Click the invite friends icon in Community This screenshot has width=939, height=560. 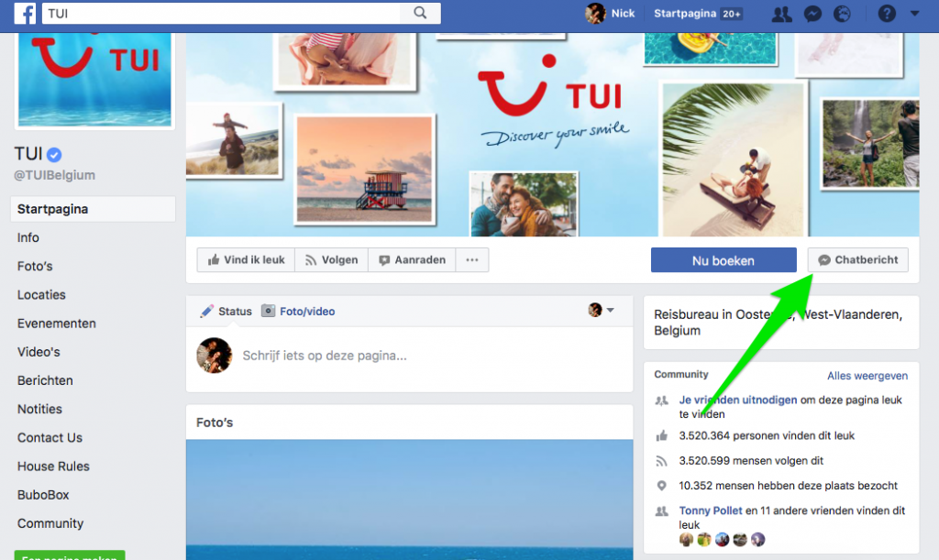(662, 401)
